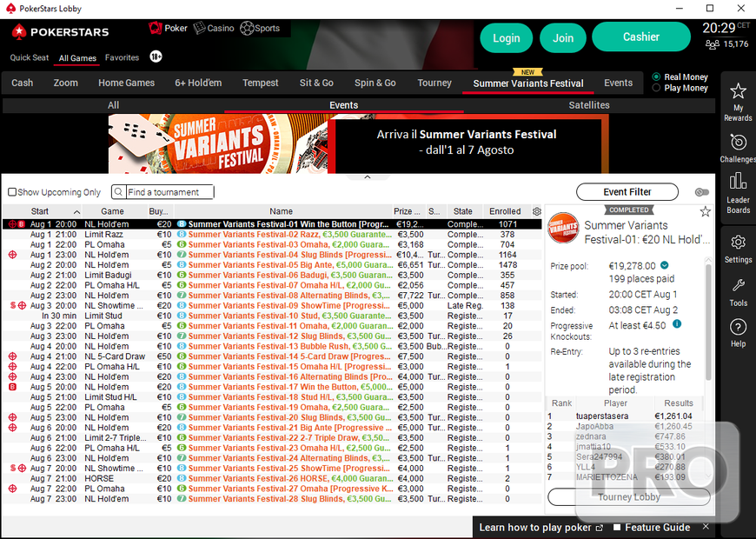Close the Feature Guide bar

(706, 527)
